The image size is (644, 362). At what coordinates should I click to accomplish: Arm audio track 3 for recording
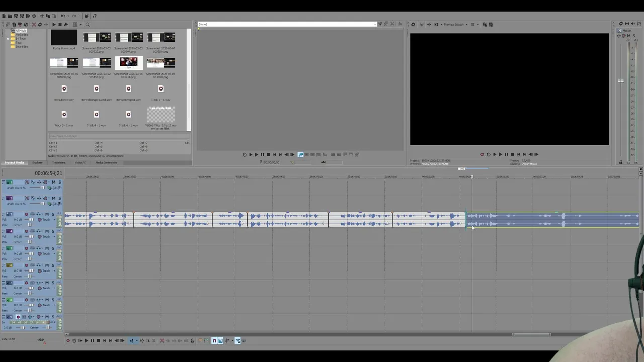26,214
